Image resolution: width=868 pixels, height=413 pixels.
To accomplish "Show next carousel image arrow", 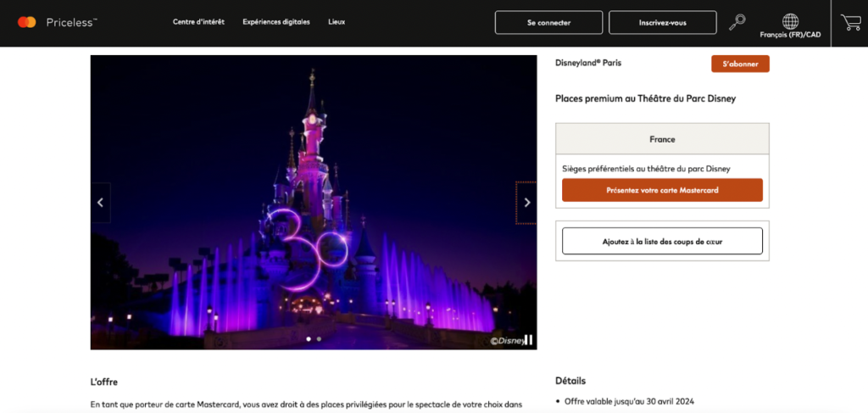I will [526, 203].
